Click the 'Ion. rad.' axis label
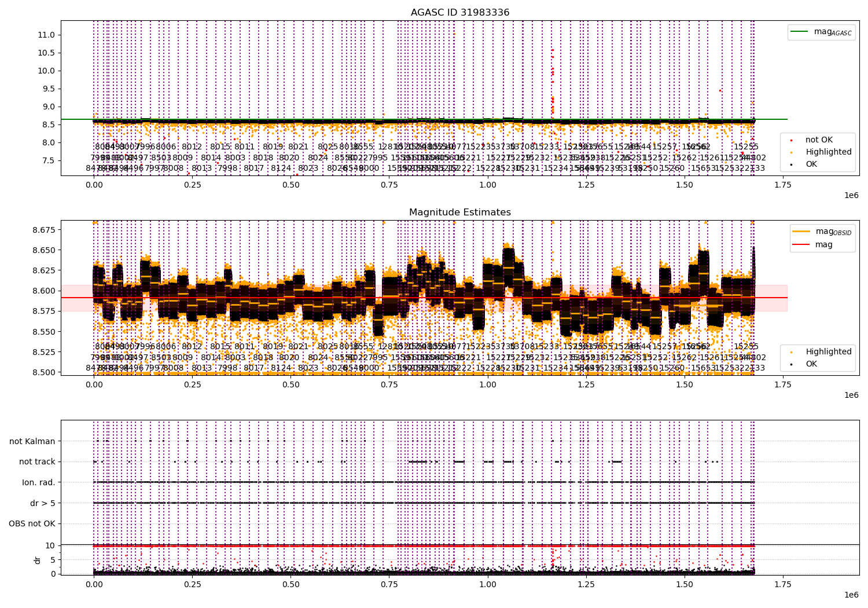Screen dimensions: 868x608 click(x=39, y=482)
